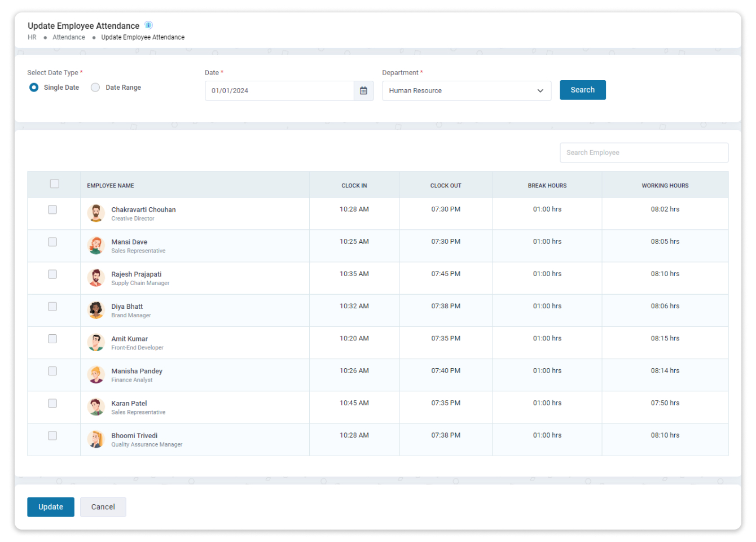Click Chakravarti Chouhan's avatar

[96, 213]
